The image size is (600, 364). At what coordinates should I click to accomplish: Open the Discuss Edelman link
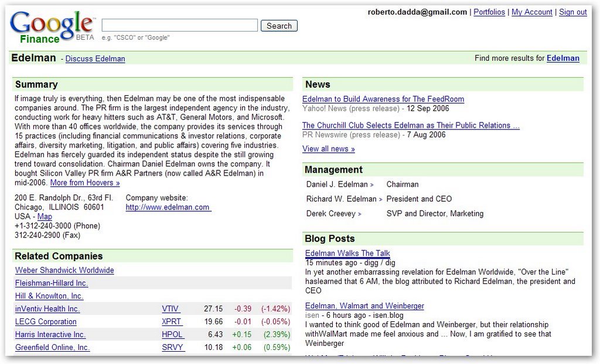tap(96, 59)
